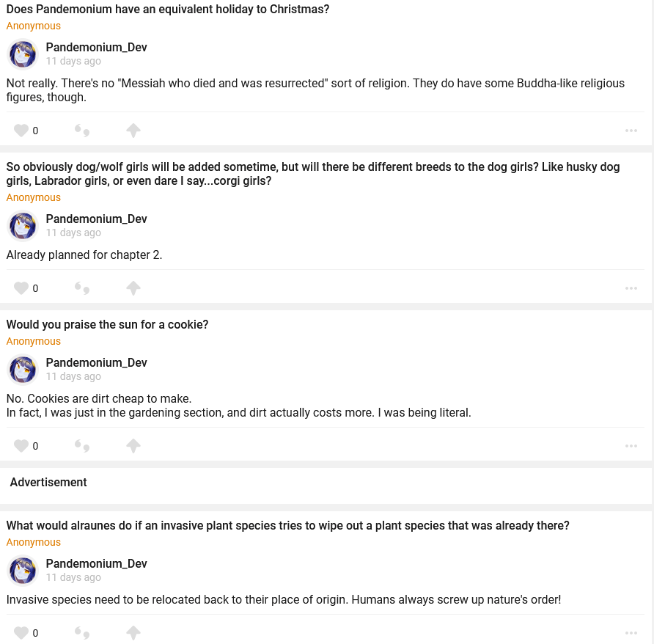Quote the dog girls breeds answer
The image size is (654, 644).
[x=82, y=288]
